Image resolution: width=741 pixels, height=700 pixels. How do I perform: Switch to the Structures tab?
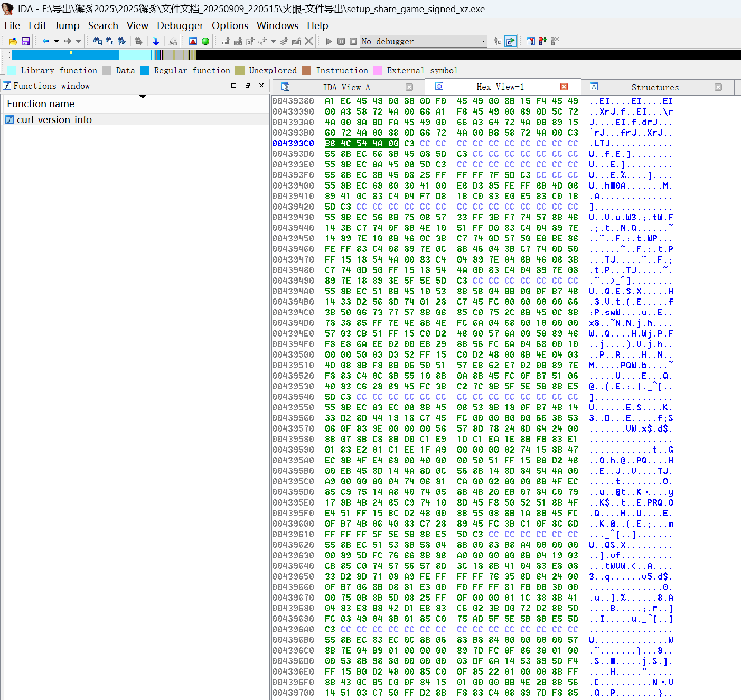pyautogui.click(x=654, y=87)
